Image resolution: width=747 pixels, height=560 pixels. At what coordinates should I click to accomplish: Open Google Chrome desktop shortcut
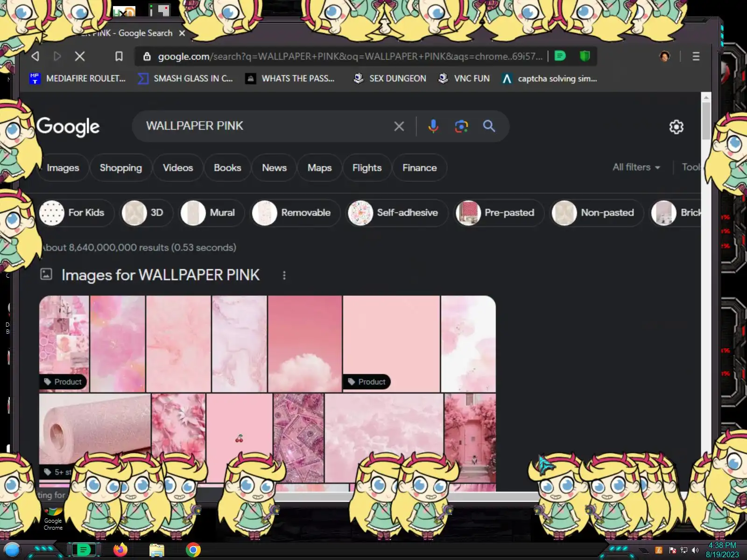pos(53,518)
